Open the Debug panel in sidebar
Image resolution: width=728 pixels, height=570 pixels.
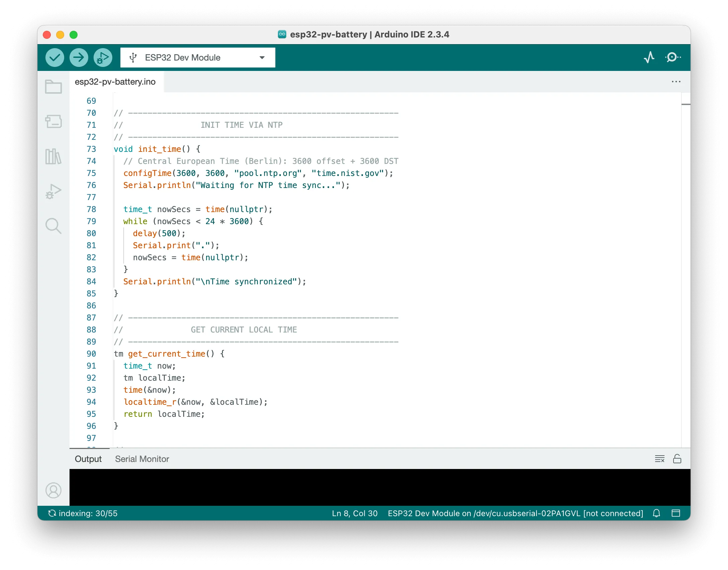(53, 191)
